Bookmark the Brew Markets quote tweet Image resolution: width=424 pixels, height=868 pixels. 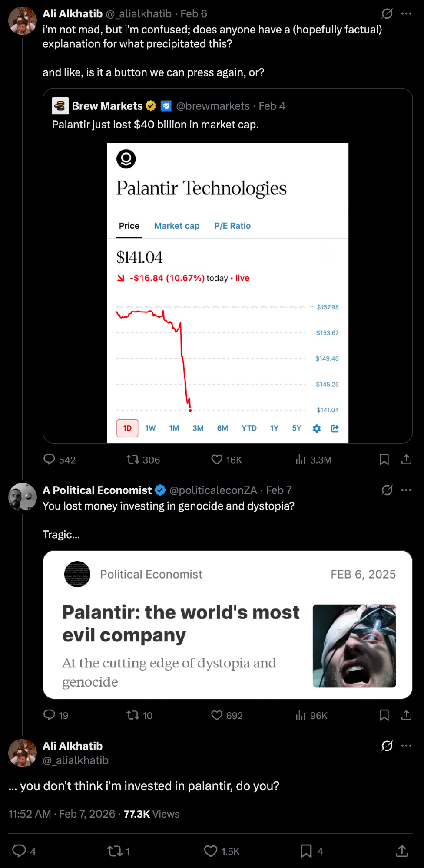(384, 460)
